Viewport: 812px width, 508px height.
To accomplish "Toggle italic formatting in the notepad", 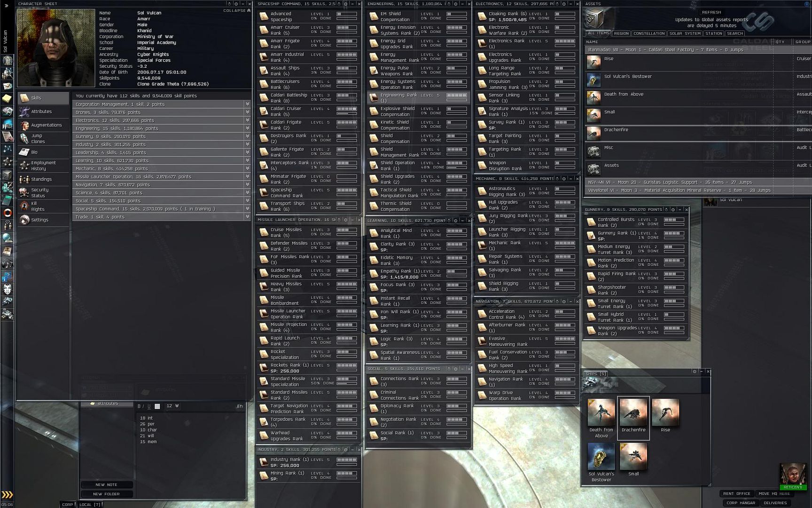I will coord(144,406).
